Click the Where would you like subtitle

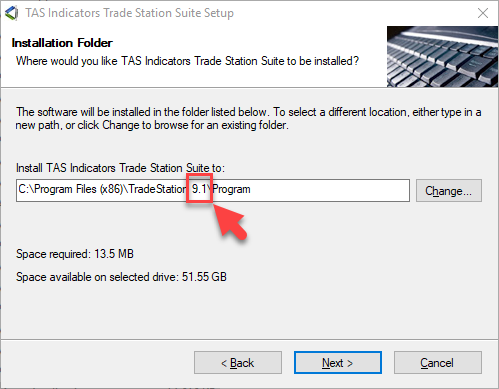coord(187,61)
